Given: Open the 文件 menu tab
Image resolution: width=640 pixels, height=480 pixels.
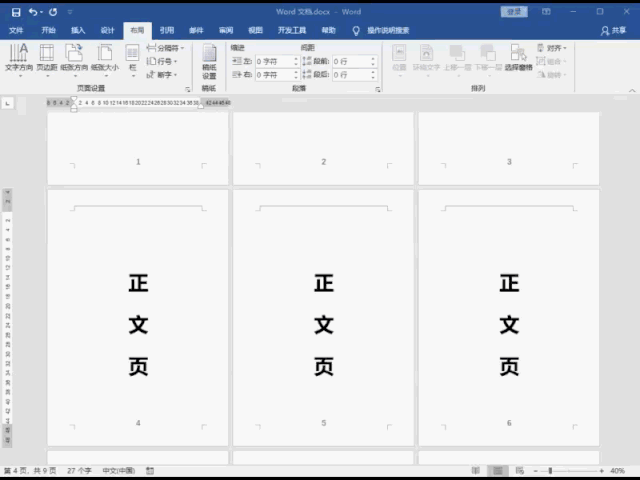Looking at the screenshot, I should tap(16, 30).
